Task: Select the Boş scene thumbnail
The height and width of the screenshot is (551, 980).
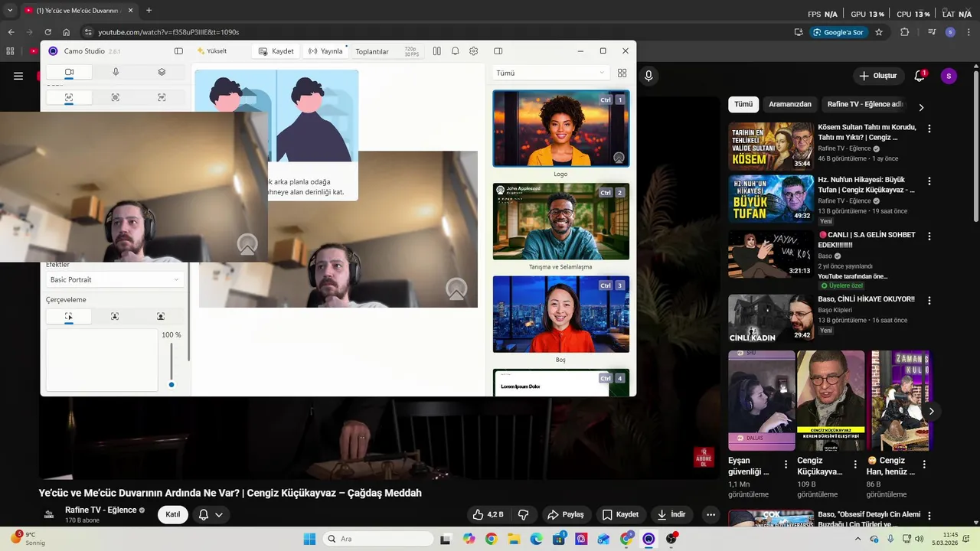Action: point(561,314)
